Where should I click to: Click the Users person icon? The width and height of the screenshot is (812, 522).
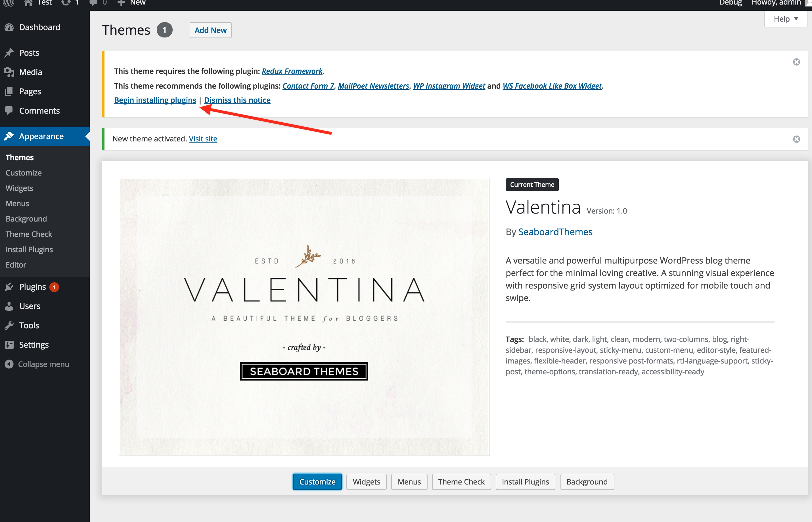[x=9, y=306]
